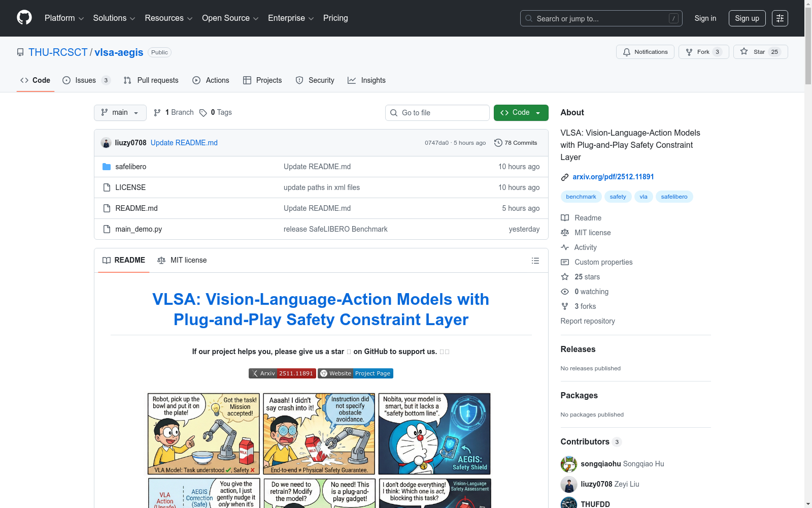Click the Report repository link

pos(588,321)
